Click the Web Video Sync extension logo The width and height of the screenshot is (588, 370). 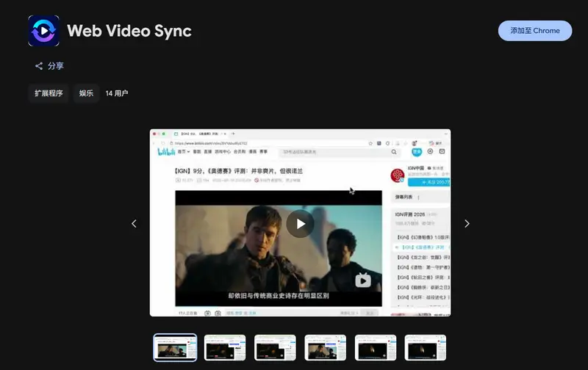coord(43,31)
